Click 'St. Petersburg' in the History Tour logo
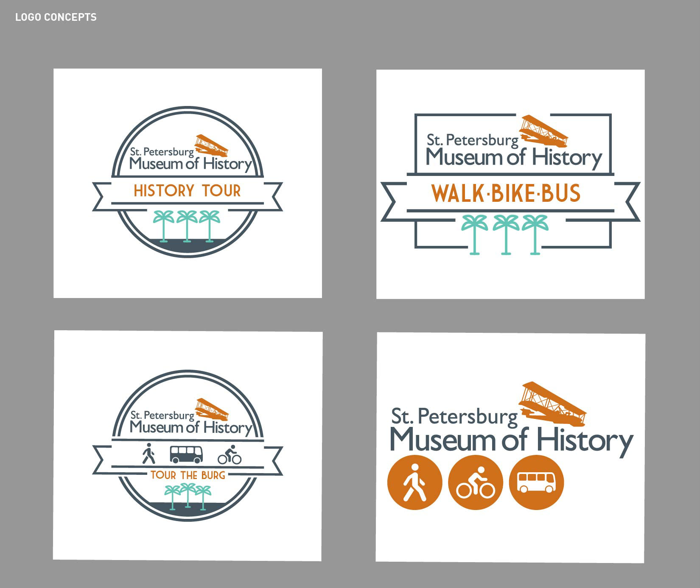Screen dimensions: 700x588 coord(162,152)
